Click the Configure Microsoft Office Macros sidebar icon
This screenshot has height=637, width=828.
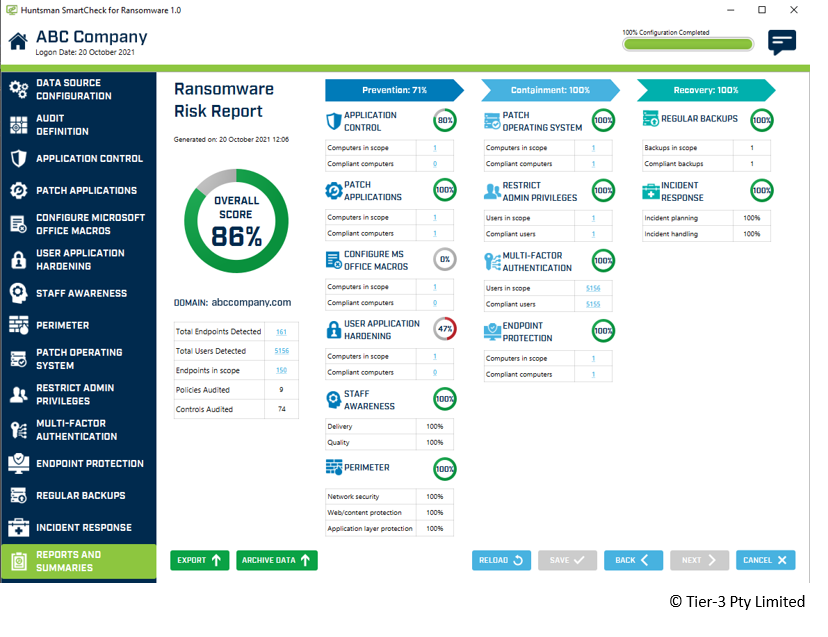pos(18,224)
